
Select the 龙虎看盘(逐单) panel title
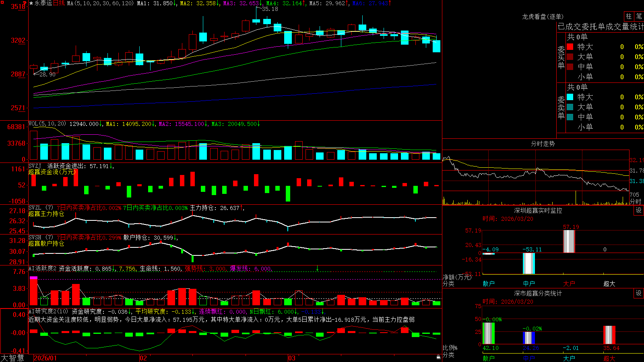pos(543,16)
